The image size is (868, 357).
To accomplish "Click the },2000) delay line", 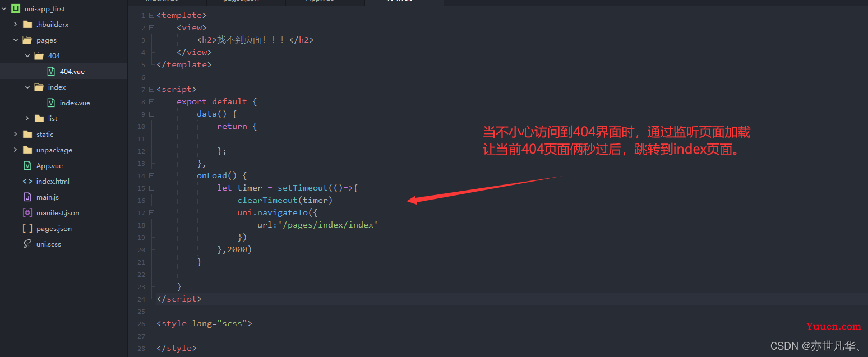I will click(x=234, y=250).
